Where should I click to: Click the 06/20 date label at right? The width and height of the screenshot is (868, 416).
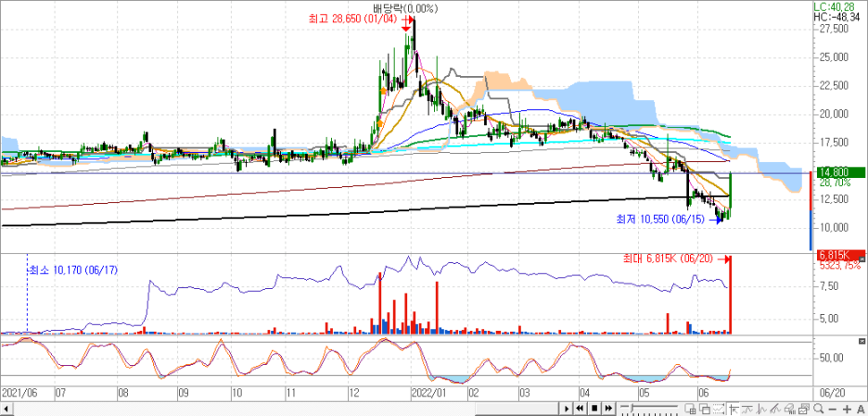click(830, 392)
